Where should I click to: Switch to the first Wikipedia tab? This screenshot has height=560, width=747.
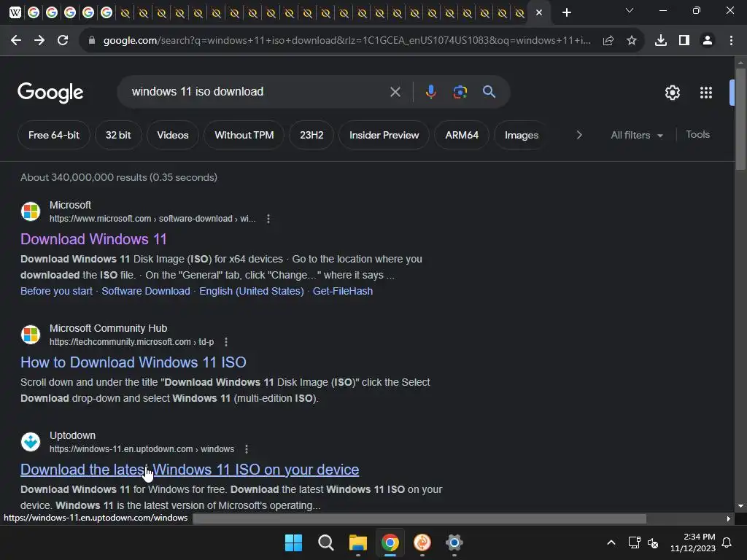[15, 12]
